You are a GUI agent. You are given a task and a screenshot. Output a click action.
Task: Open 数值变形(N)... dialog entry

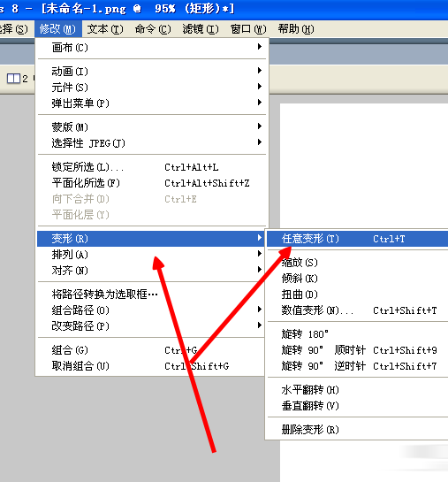click(x=357, y=310)
